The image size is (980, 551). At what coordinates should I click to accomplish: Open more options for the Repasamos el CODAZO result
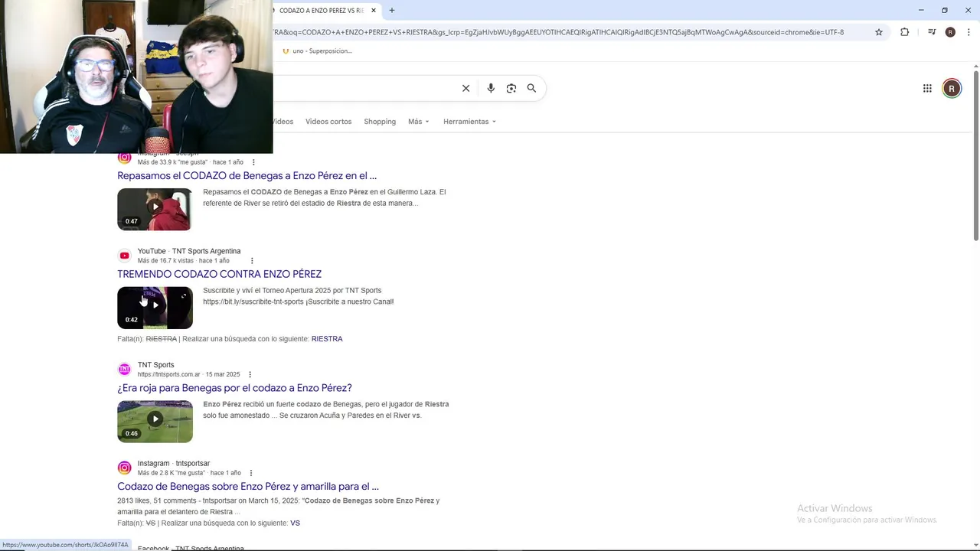click(x=253, y=162)
